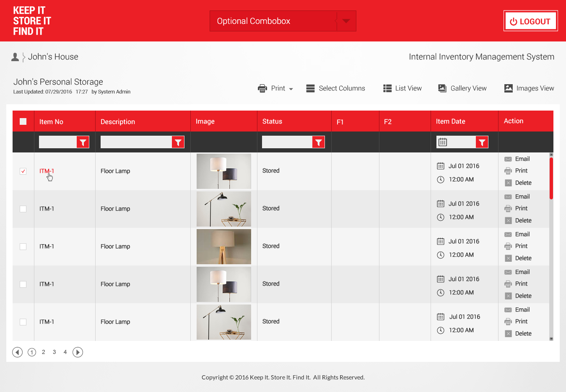Toggle the select-all checkbox in the header
Image resolution: width=566 pixels, height=392 pixels.
[23, 121]
